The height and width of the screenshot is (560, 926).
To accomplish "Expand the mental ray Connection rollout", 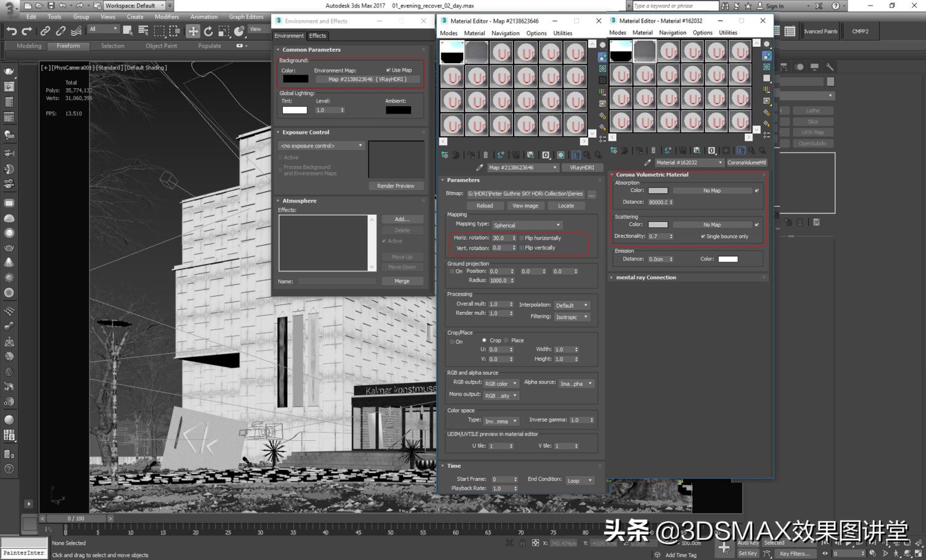I will click(646, 278).
